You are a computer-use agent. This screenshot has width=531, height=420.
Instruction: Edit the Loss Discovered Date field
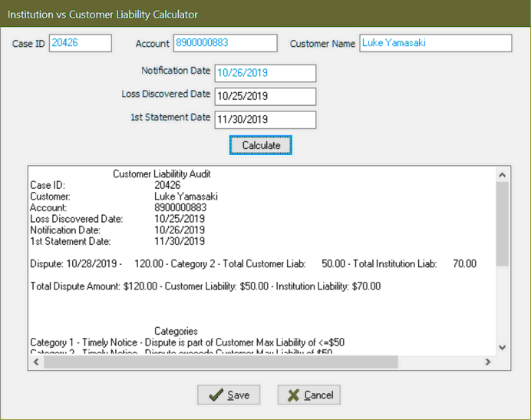tap(265, 97)
